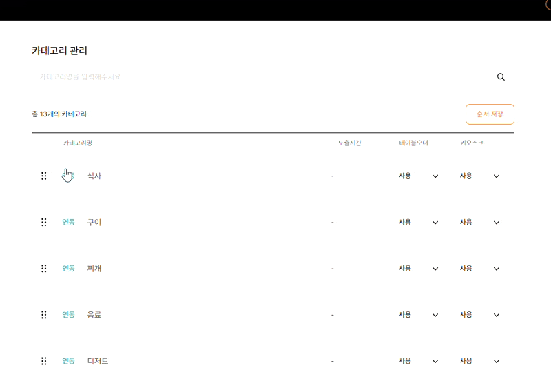Click the search magnifier icon
Image resolution: width=551 pixels, height=392 pixels.
(x=501, y=77)
